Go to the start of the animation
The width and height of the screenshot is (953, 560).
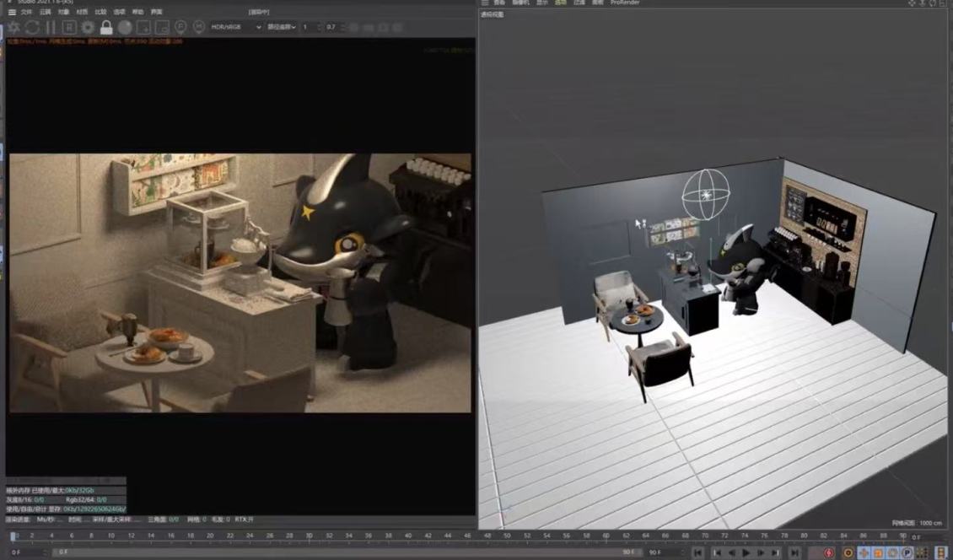[x=699, y=552]
